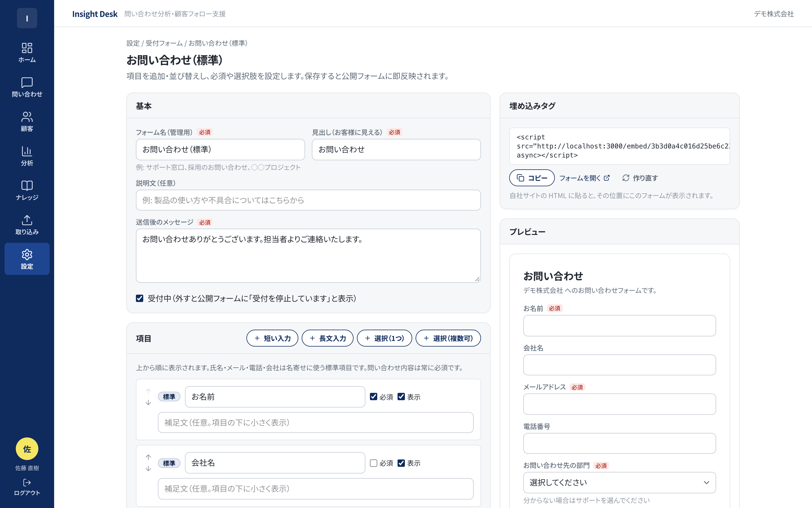Click preview 電話番号 input field

coord(619,443)
